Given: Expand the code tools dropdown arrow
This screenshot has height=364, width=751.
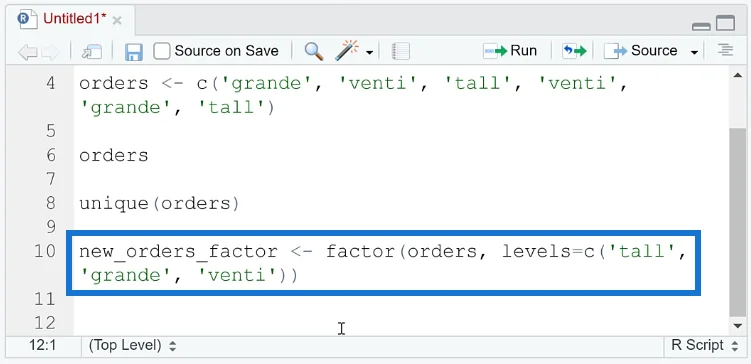Looking at the screenshot, I should [369, 52].
